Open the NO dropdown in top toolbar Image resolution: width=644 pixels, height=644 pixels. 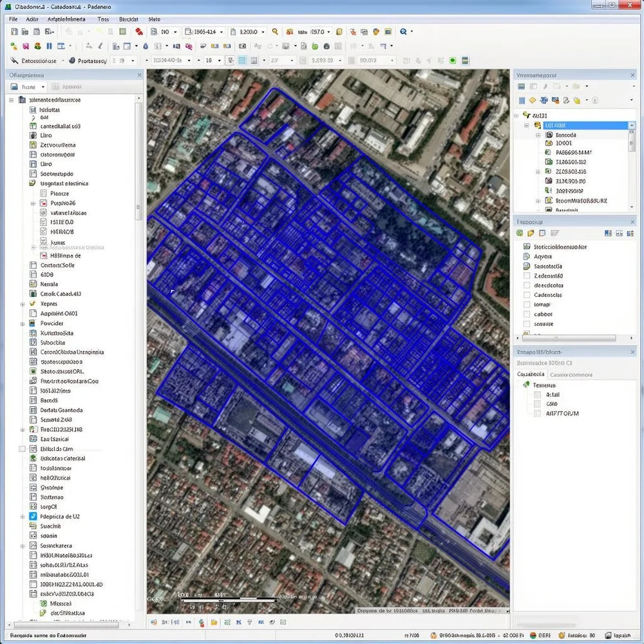tap(175, 32)
